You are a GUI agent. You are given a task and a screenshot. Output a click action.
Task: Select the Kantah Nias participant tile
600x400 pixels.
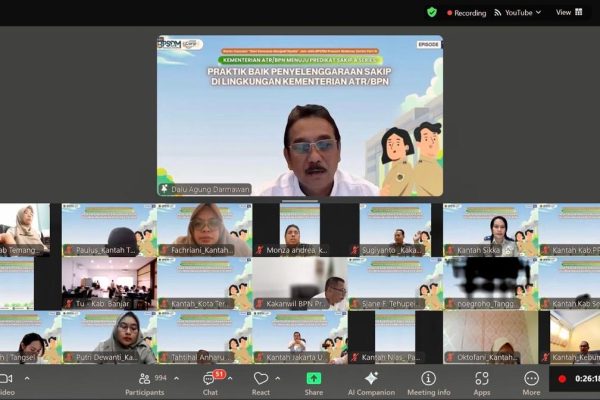pos(395,337)
